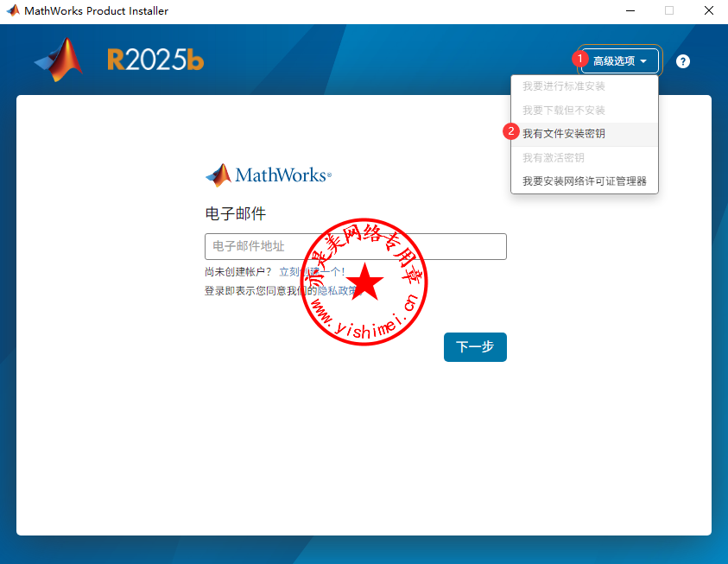Select 我有文件安装密钥 menu entry
This screenshot has width=728, height=564.
pos(564,134)
